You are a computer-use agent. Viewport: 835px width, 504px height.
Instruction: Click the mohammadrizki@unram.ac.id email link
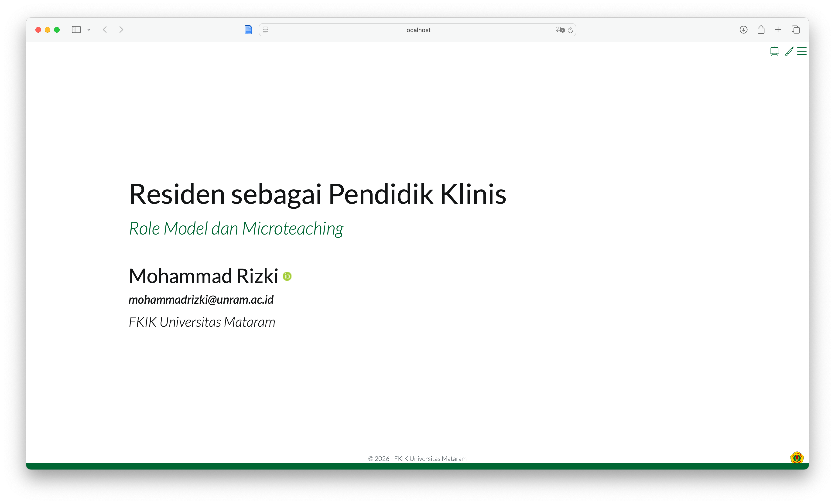[x=201, y=300]
